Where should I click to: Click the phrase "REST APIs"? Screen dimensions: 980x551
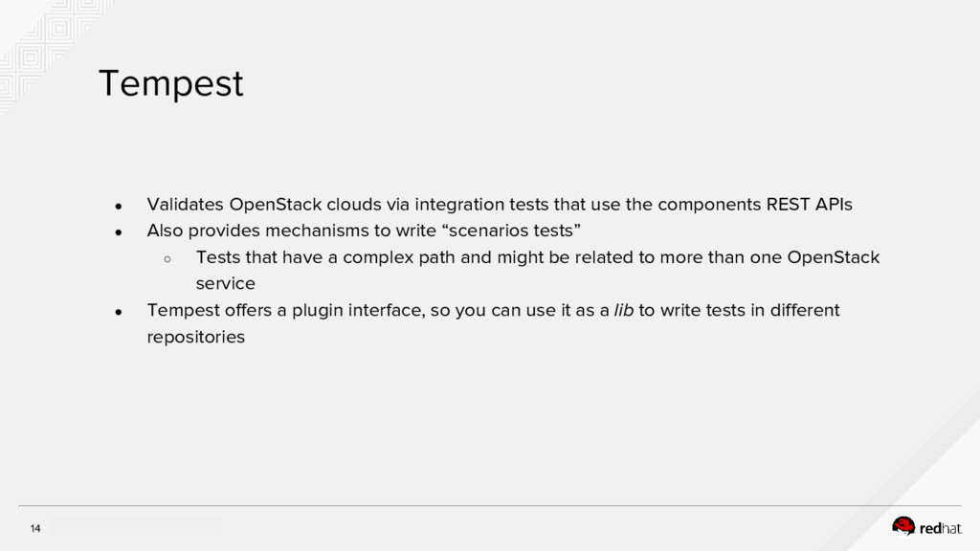tap(809, 204)
